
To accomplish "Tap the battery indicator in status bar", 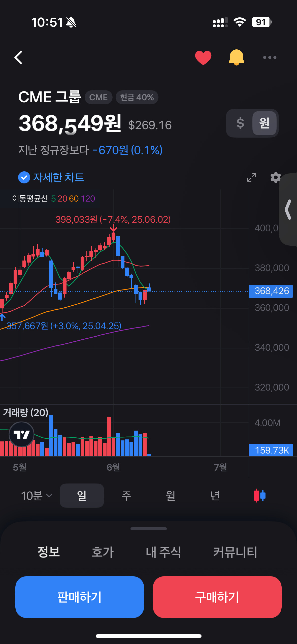I will click(262, 22).
